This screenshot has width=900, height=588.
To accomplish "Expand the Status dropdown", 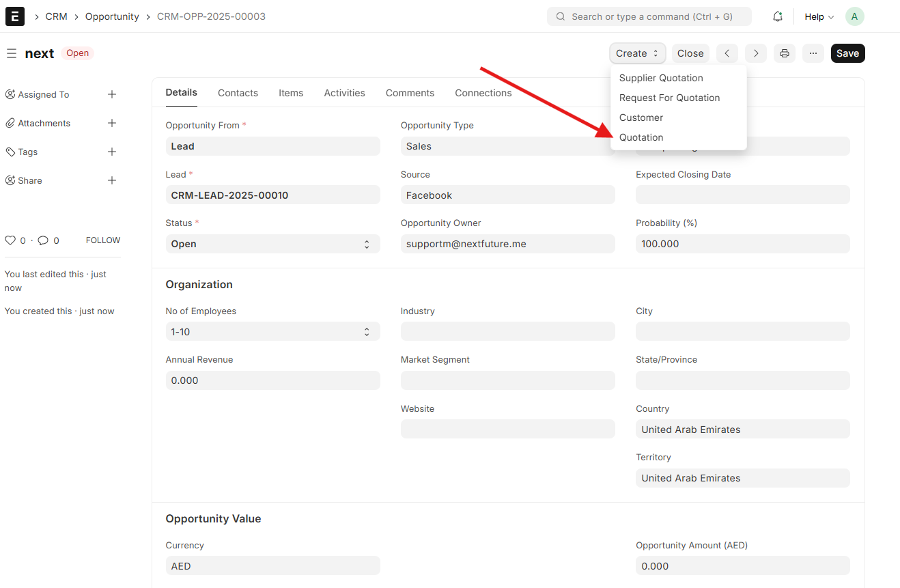I will point(272,244).
